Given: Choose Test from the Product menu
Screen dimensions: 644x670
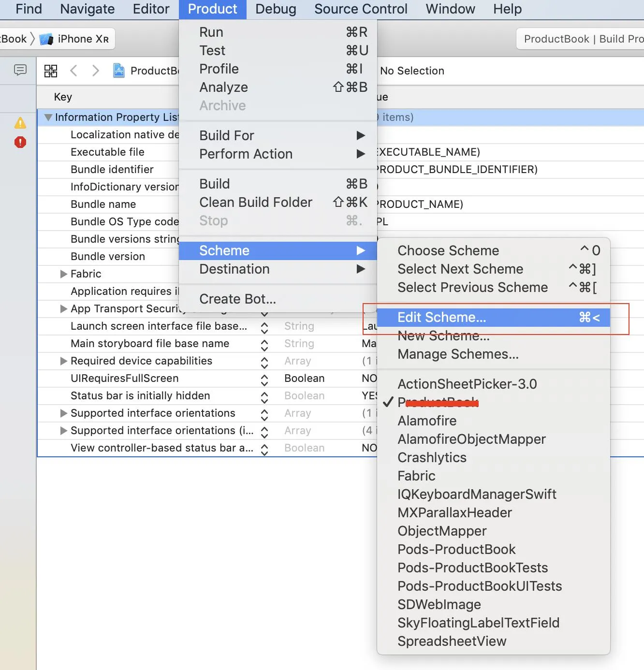Looking at the screenshot, I should click(278, 50).
